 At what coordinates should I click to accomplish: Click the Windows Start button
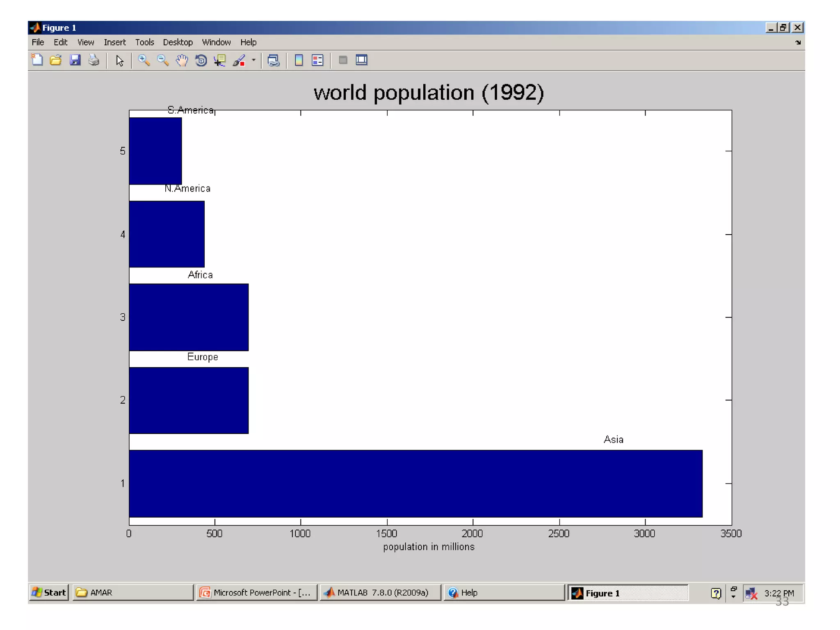pos(49,593)
